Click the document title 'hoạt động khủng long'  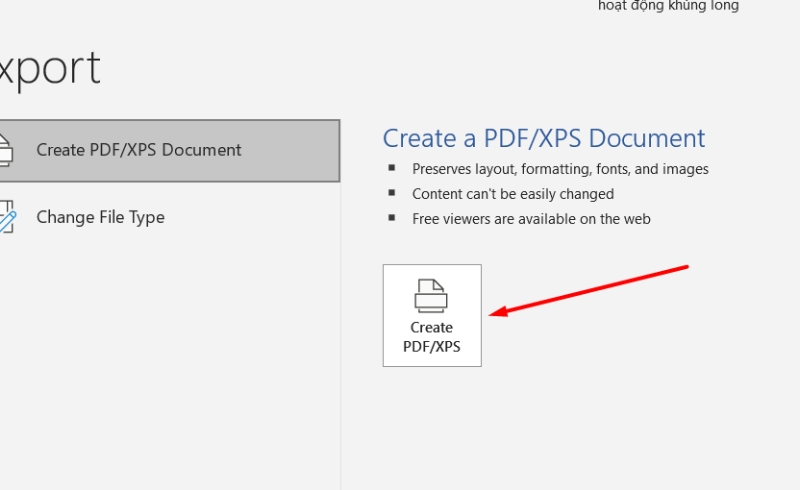[x=668, y=6]
